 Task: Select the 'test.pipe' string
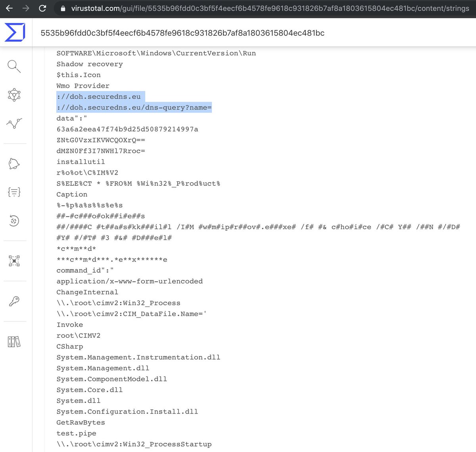(x=76, y=433)
